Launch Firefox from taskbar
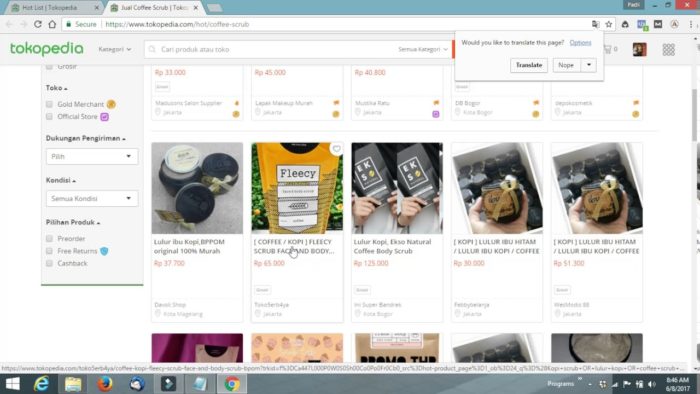The height and width of the screenshot is (394, 700). pos(105,384)
